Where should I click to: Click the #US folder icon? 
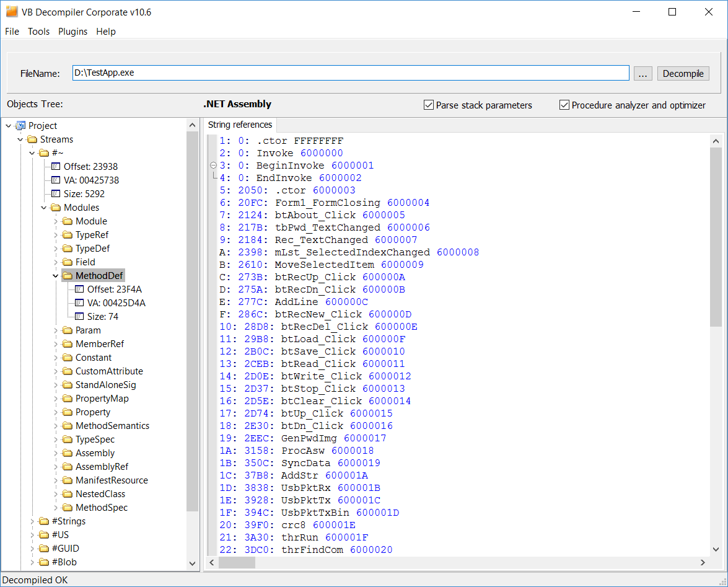pyautogui.click(x=44, y=535)
